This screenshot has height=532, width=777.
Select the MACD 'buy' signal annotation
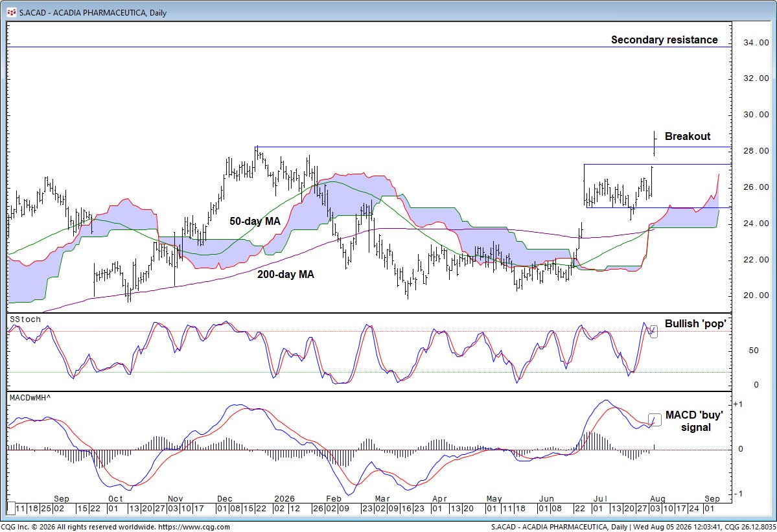click(x=695, y=421)
